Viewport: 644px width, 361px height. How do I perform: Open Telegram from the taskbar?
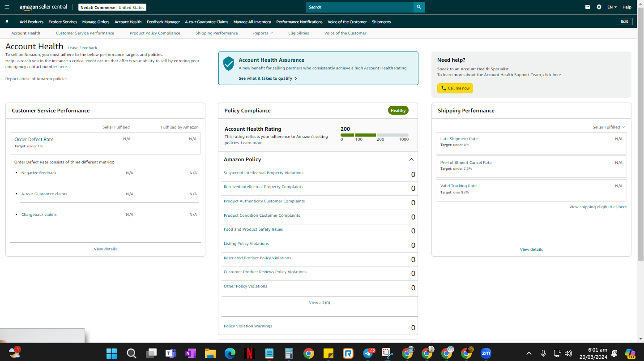(x=368, y=353)
